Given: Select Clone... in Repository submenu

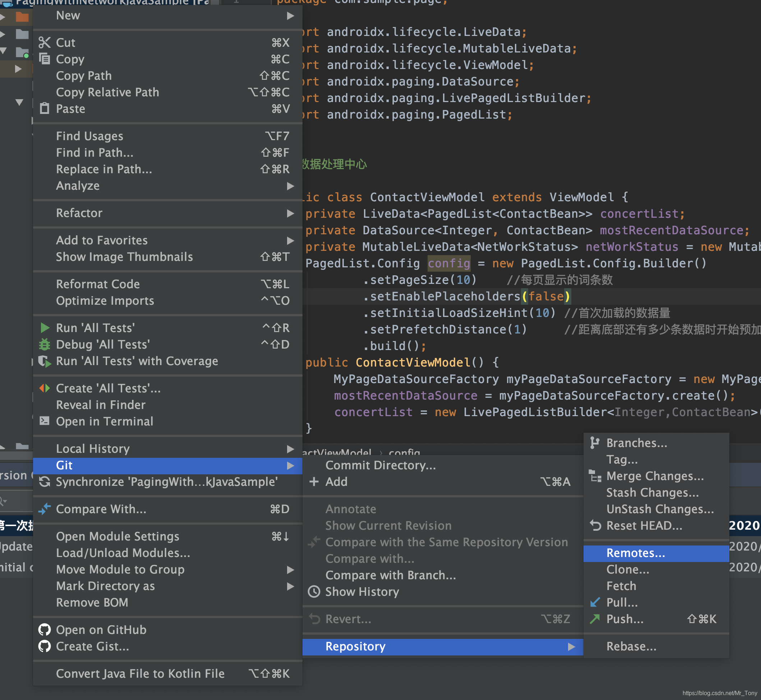Looking at the screenshot, I should point(656,569).
